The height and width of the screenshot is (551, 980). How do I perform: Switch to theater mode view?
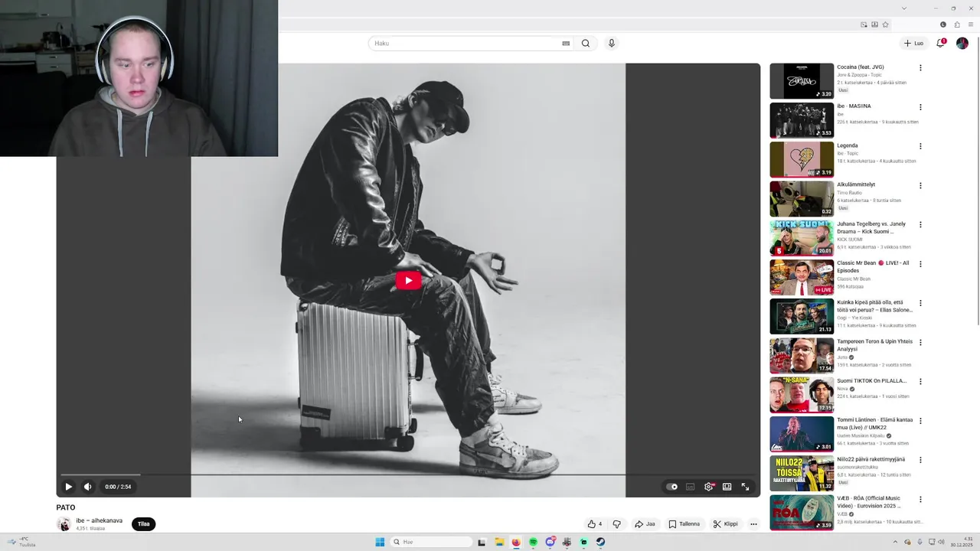[x=727, y=487]
